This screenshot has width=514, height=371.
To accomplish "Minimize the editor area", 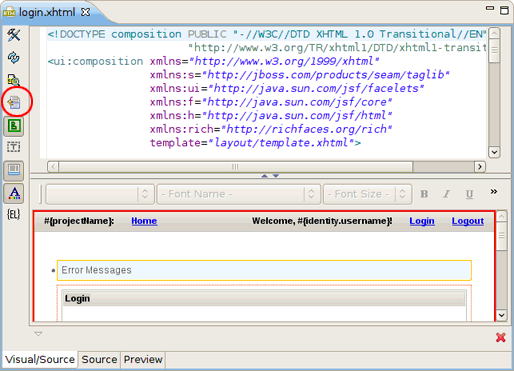I will [x=490, y=8].
